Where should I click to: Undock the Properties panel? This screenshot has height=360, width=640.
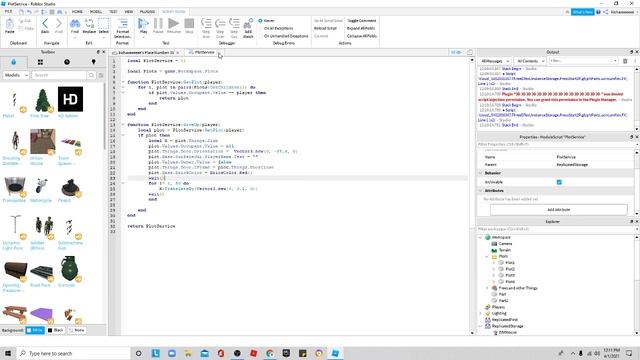631,137
